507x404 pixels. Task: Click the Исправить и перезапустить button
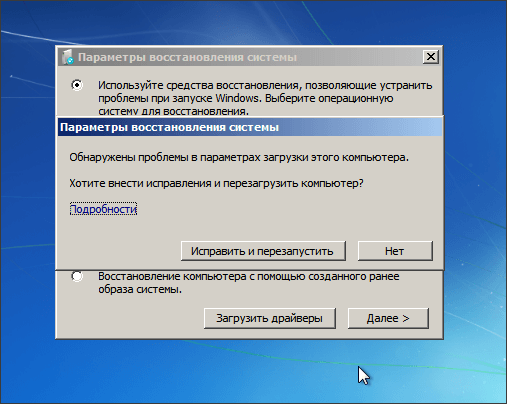(263, 251)
